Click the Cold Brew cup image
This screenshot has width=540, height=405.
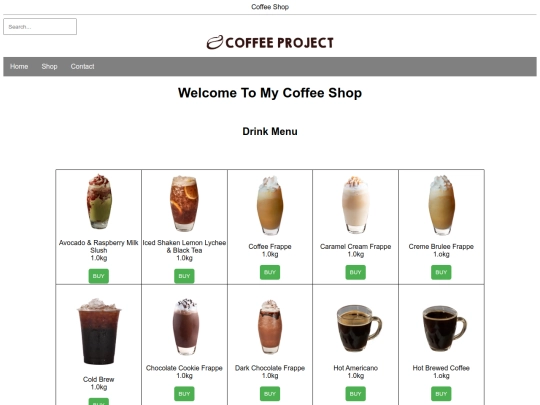(98, 331)
